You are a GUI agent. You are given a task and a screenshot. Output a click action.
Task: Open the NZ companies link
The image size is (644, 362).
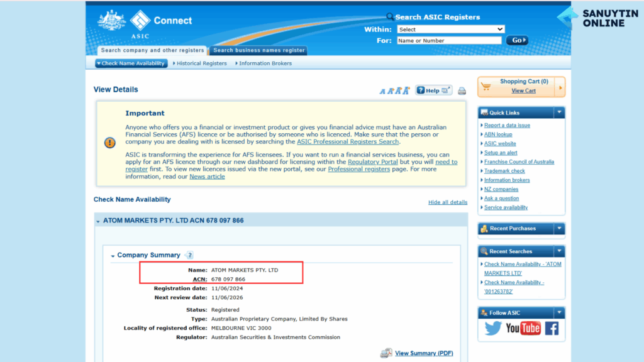pos(501,189)
